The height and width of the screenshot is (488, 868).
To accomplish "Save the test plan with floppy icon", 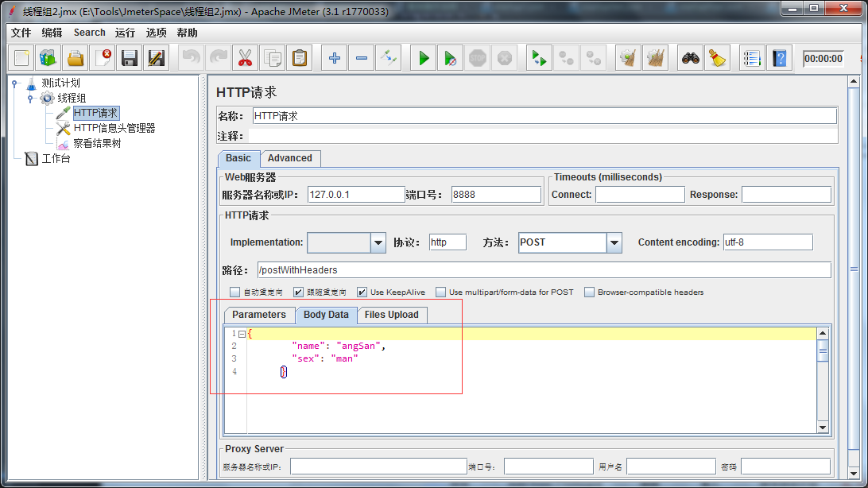I will (130, 58).
